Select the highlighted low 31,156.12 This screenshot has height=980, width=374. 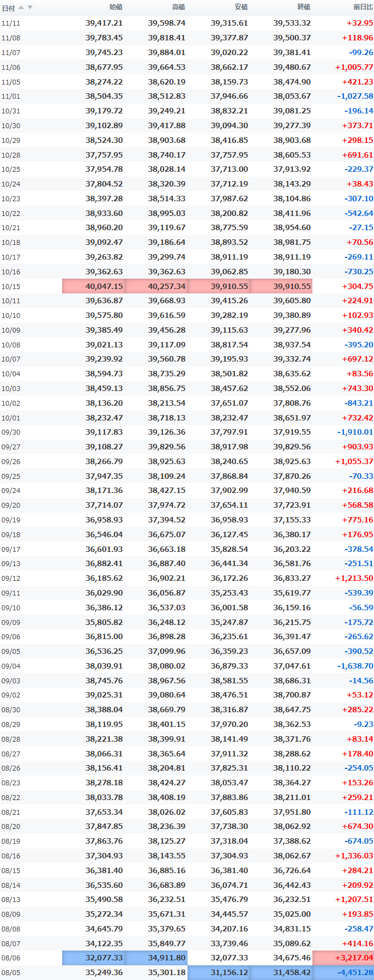[219, 972]
